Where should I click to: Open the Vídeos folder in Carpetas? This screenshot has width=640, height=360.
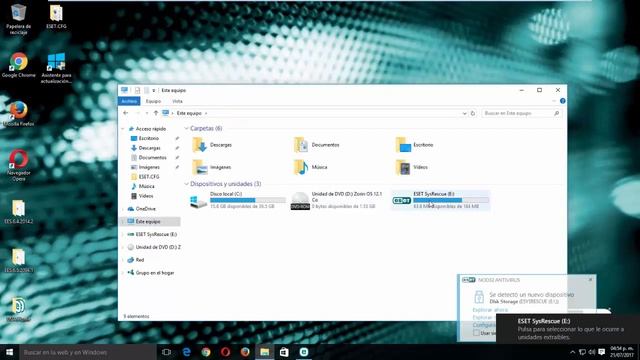coord(412,167)
